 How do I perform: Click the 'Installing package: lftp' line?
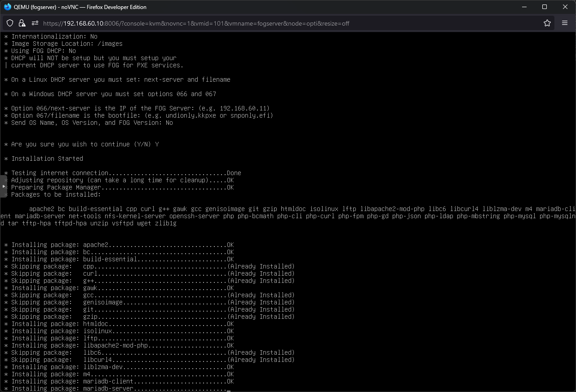click(x=119, y=338)
